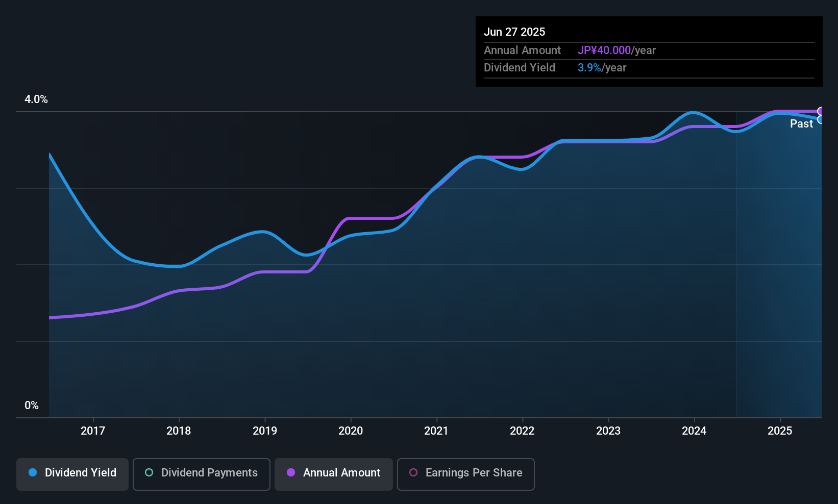838x504 pixels.
Task: Click the Jun 27 2025 tooltip date
Action: [514, 32]
